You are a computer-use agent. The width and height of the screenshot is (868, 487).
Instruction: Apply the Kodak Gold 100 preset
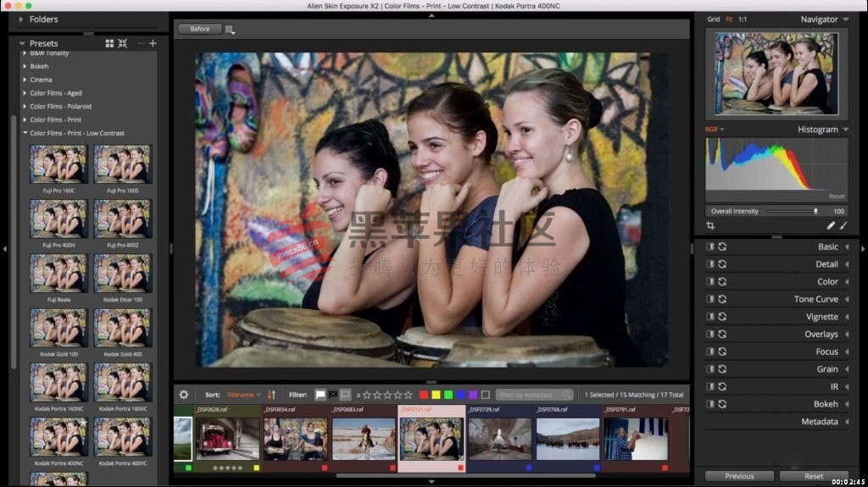pyautogui.click(x=58, y=329)
